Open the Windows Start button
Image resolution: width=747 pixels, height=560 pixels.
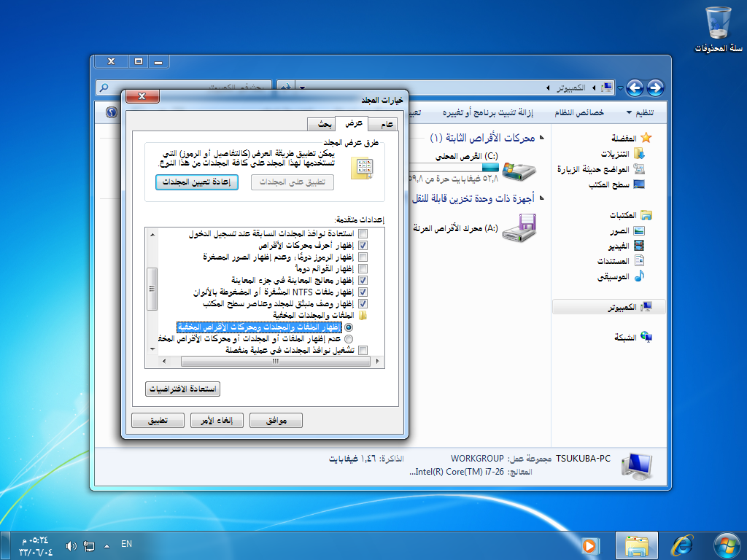coord(727,545)
